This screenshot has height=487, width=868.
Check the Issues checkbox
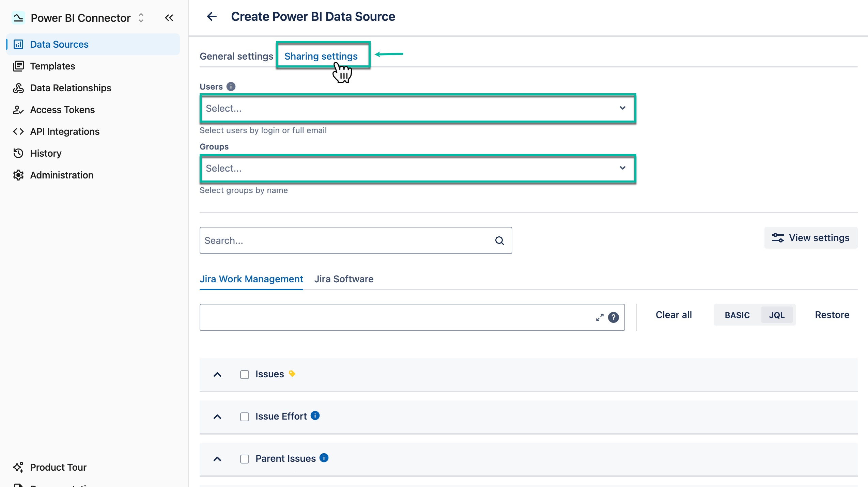click(244, 374)
